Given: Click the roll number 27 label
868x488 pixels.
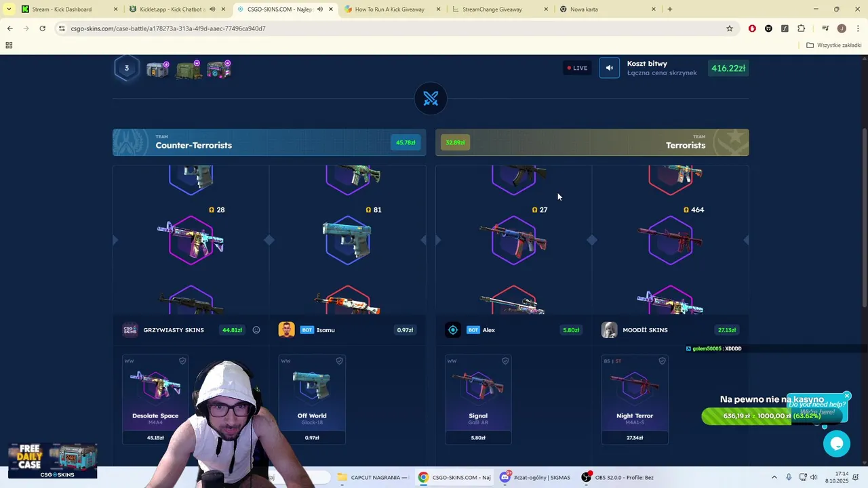Looking at the screenshot, I should (x=539, y=210).
